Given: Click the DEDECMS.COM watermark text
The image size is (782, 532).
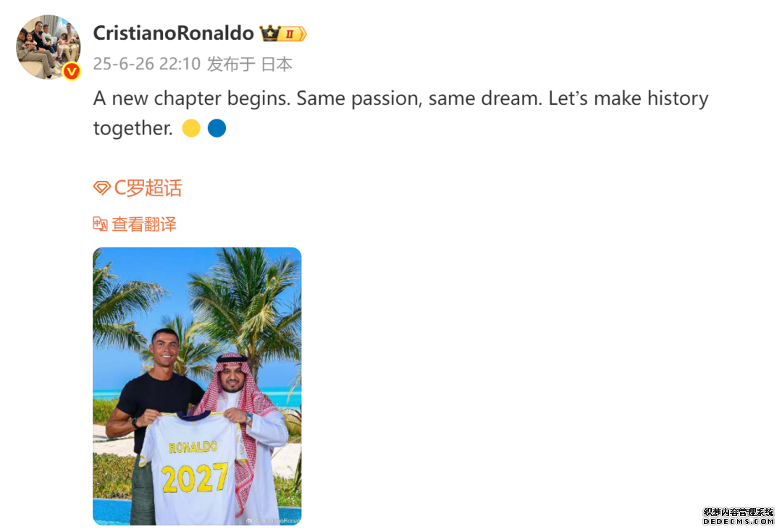Looking at the screenshot, I should click(739, 521).
